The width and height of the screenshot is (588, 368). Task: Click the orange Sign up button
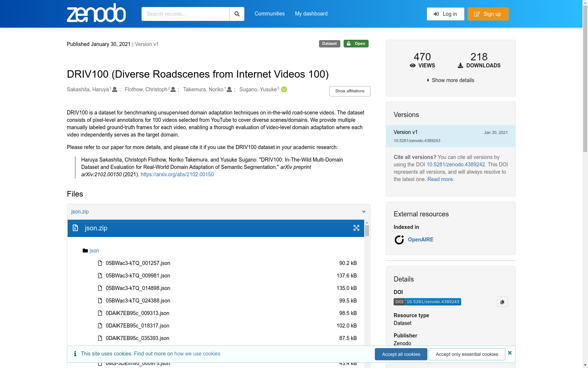point(488,14)
